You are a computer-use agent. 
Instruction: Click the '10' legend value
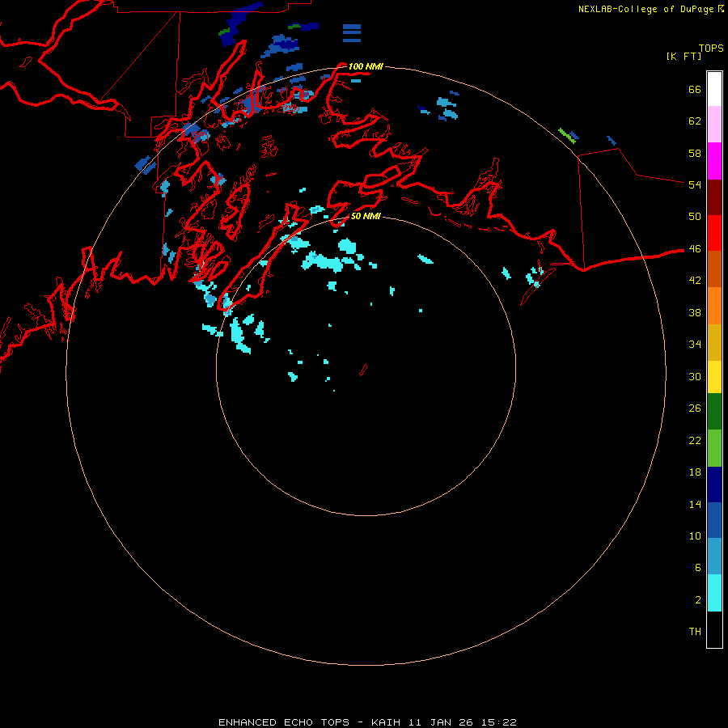coord(695,536)
